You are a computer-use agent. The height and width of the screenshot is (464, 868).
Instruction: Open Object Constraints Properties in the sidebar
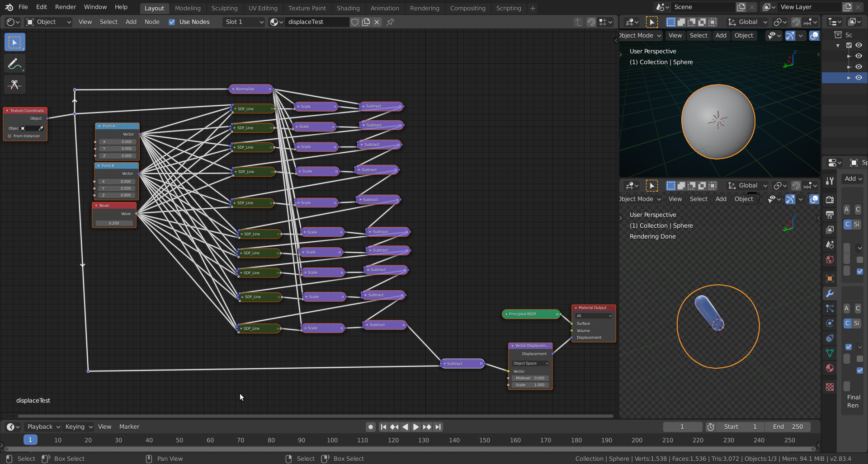click(830, 338)
